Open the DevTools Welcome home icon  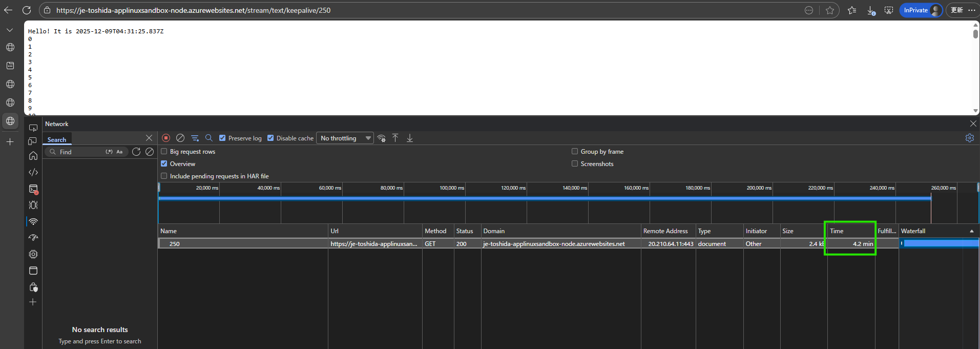(x=33, y=156)
